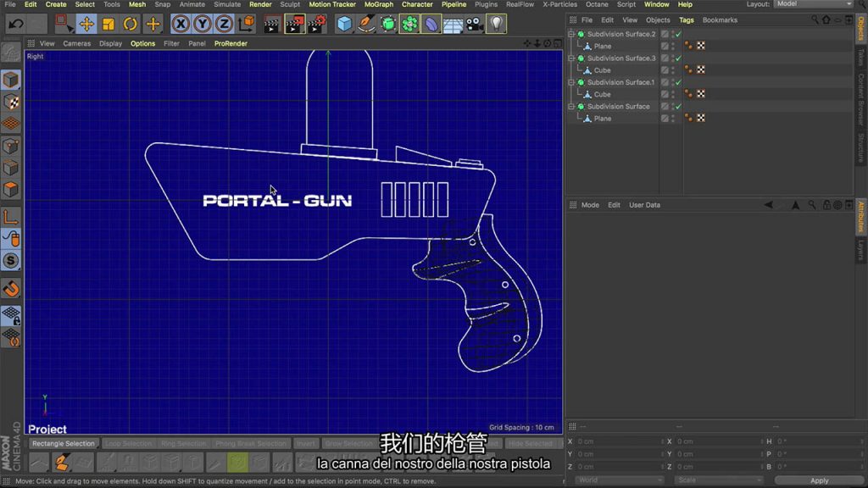Click the Apply button
The height and width of the screenshot is (488, 868).
(x=820, y=480)
